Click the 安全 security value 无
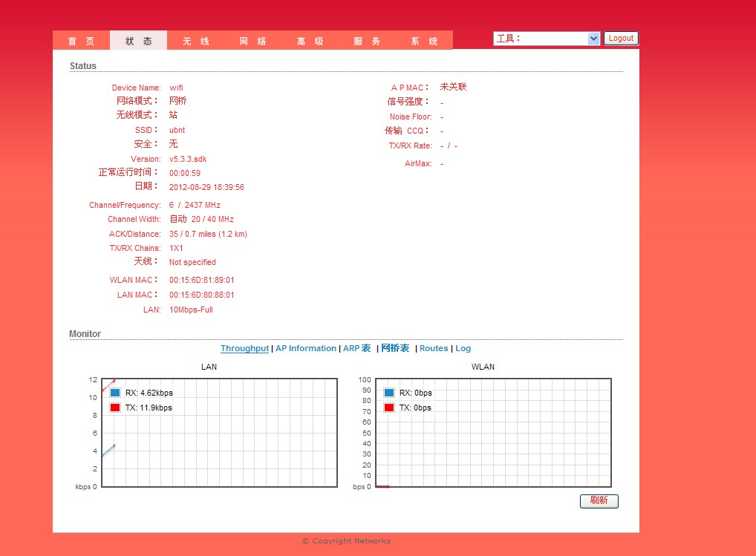This screenshot has width=756, height=556. click(173, 143)
